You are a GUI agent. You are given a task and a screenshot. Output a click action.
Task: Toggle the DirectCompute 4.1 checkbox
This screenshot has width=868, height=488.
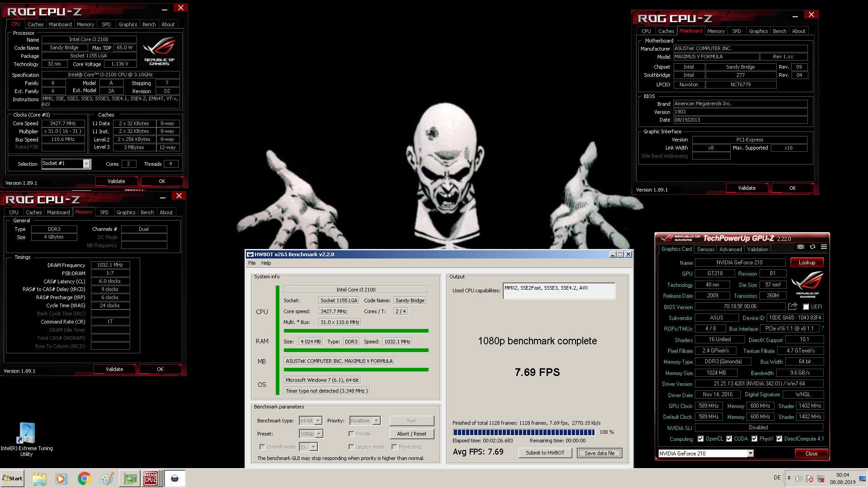coord(779,439)
